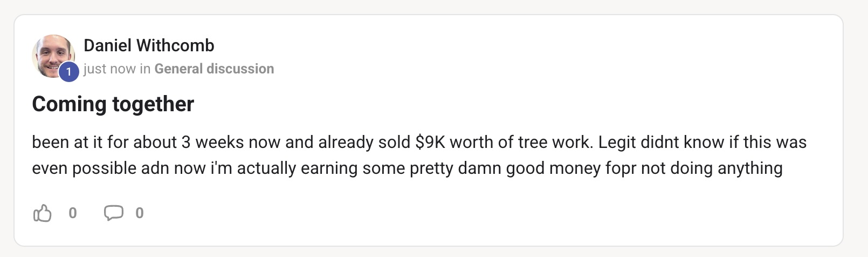The width and height of the screenshot is (868, 257).
Task: Click the word "been" starting the post
Action: pos(50,142)
